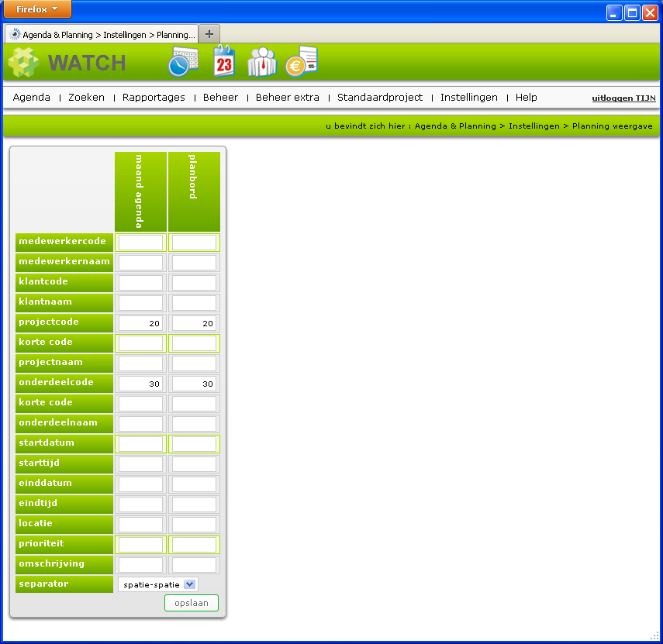Click locatie field under maand agenda
Image resolution: width=663 pixels, height=644 pixels.
(141, 525)
